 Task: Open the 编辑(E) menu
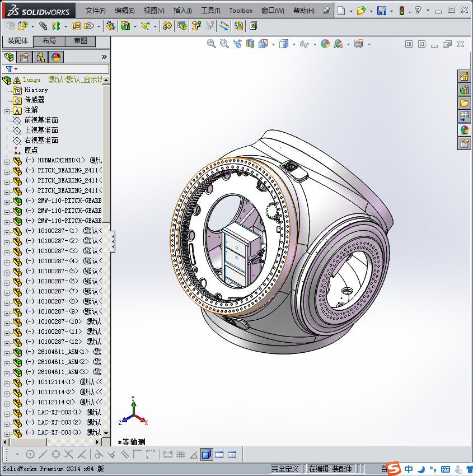pos(124,11)
